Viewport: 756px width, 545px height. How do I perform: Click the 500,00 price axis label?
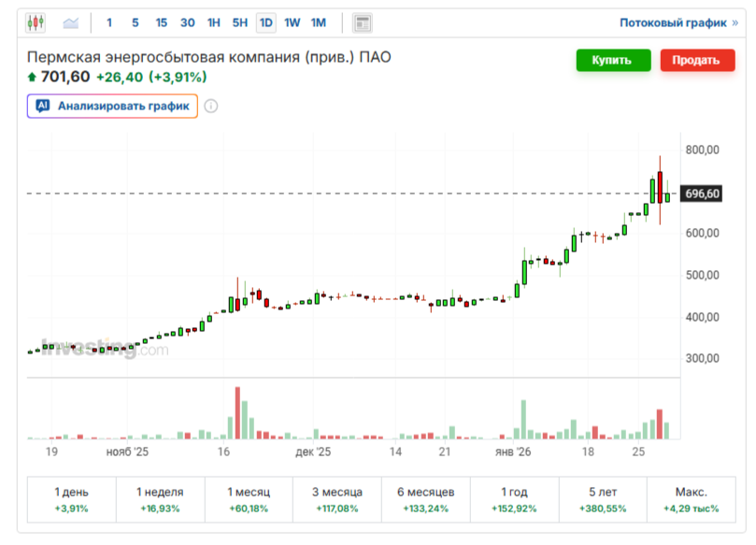702,275
